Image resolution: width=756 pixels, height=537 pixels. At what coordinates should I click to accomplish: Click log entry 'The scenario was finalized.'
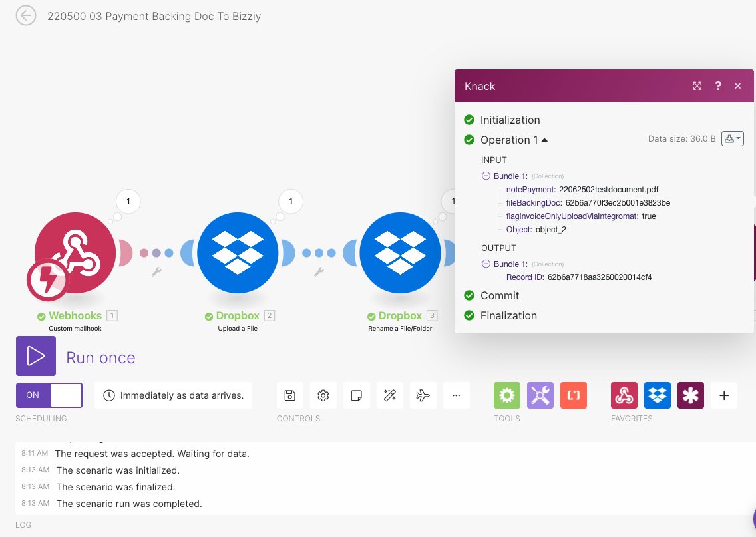(x=115, y=487)
